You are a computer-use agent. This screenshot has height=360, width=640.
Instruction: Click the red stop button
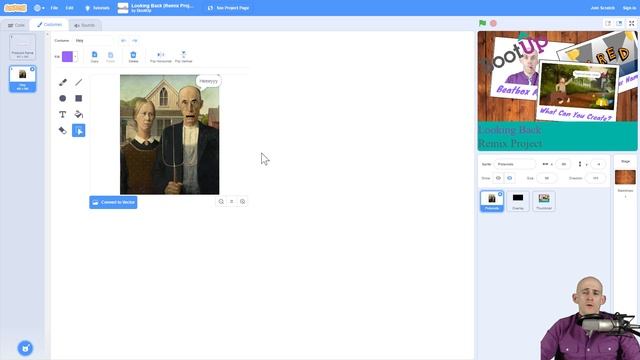coord(493,23)
